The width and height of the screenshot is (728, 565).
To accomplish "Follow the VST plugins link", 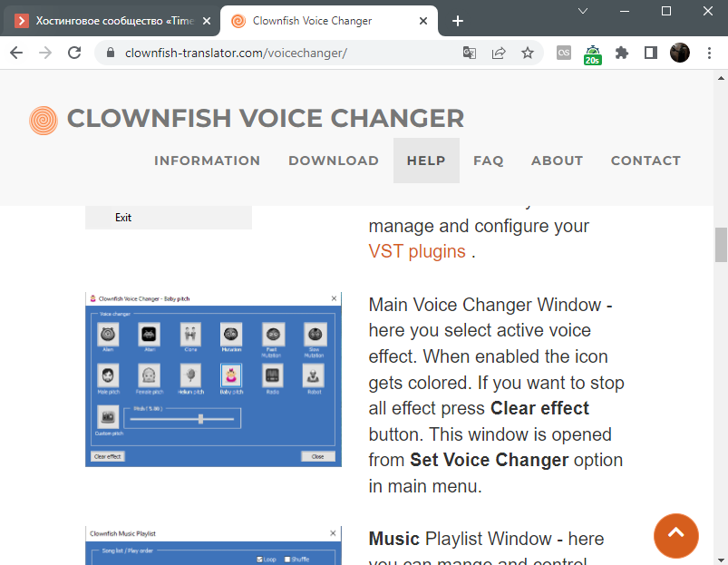I will pos(417,251).
